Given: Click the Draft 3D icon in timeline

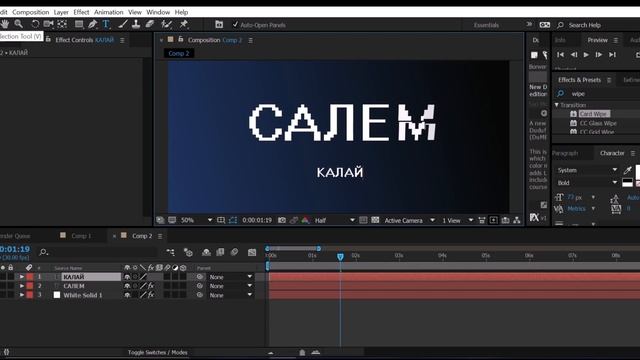Looking at the screenshot, I should click(188, 252).
